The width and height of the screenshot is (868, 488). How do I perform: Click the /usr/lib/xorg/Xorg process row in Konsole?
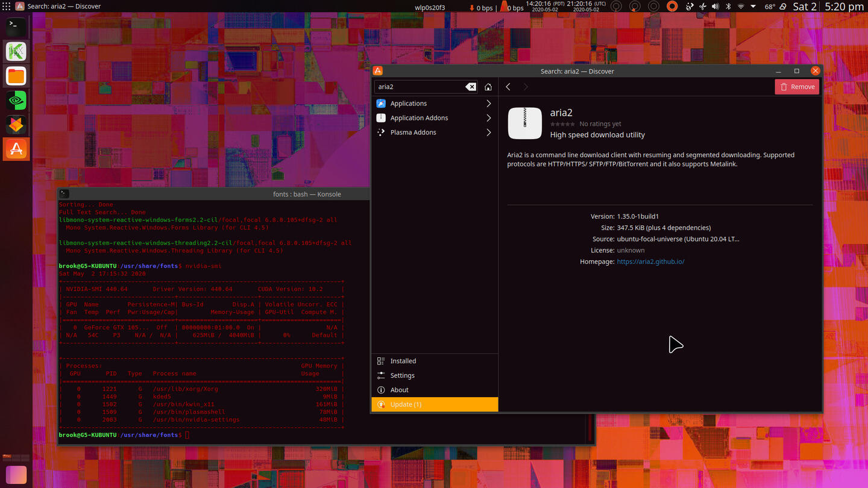tap(201, 389)
